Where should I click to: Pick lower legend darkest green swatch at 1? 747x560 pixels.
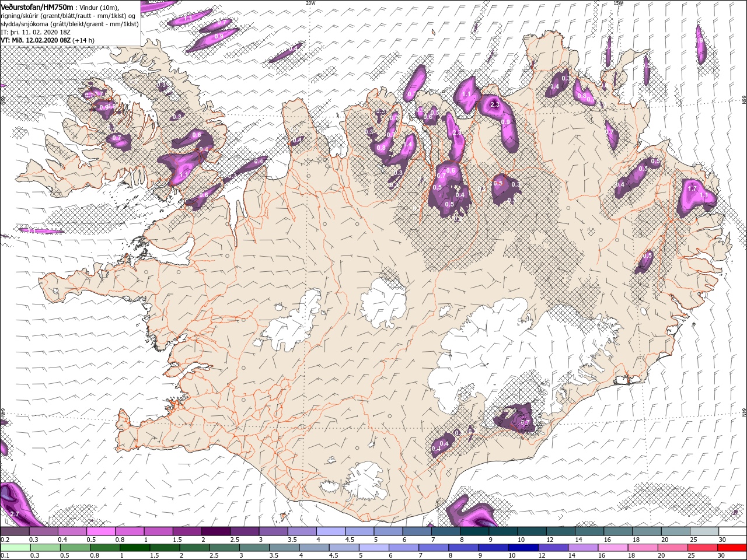coord(134,548)
